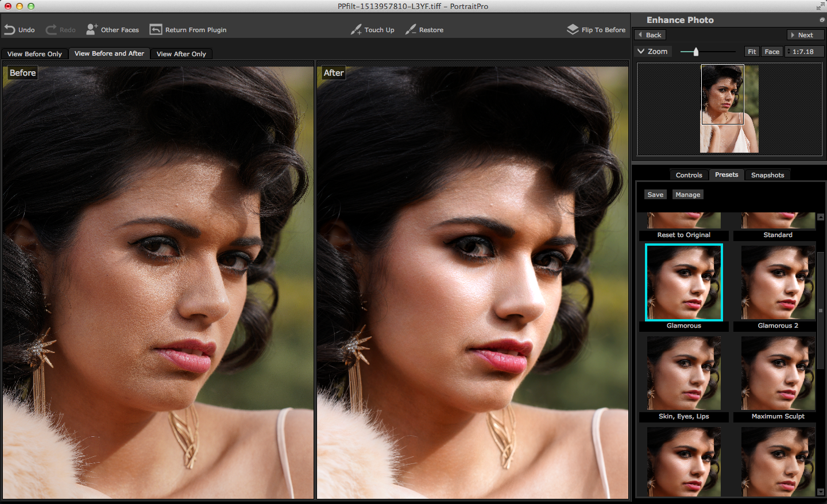This screenshot has width=827, height=504.
Task: Select the Touch Up brush tool
Action: click(373, 30)
